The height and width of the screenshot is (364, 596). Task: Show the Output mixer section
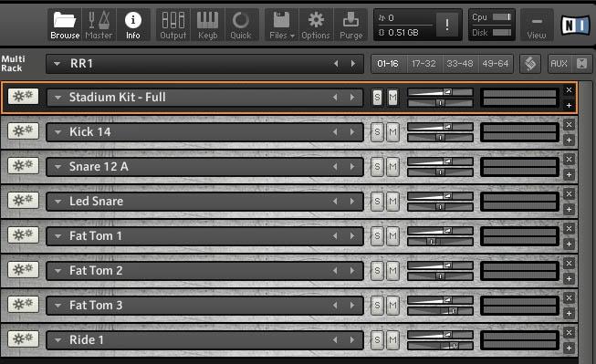[x=173, y=25]
